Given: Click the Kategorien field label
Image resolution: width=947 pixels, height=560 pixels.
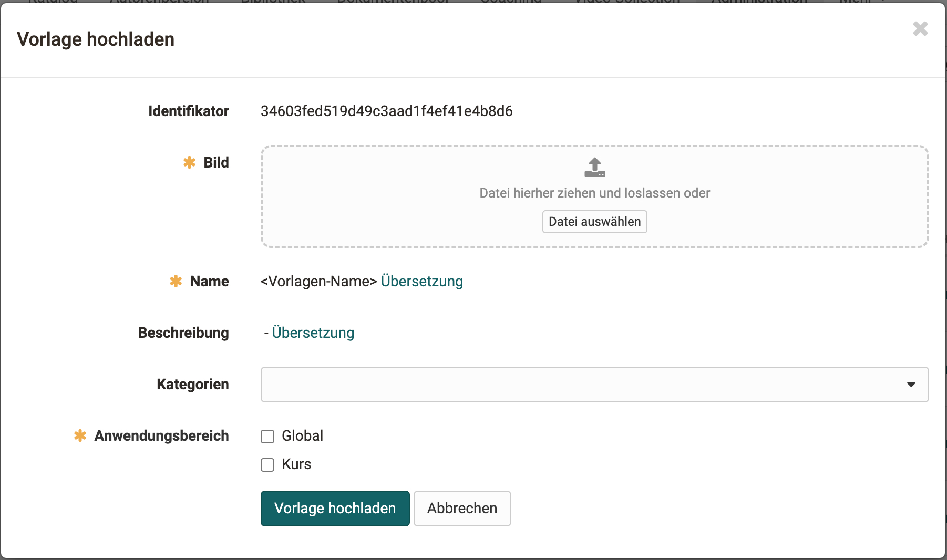Looking at the screenshot, I should [192, 385].
